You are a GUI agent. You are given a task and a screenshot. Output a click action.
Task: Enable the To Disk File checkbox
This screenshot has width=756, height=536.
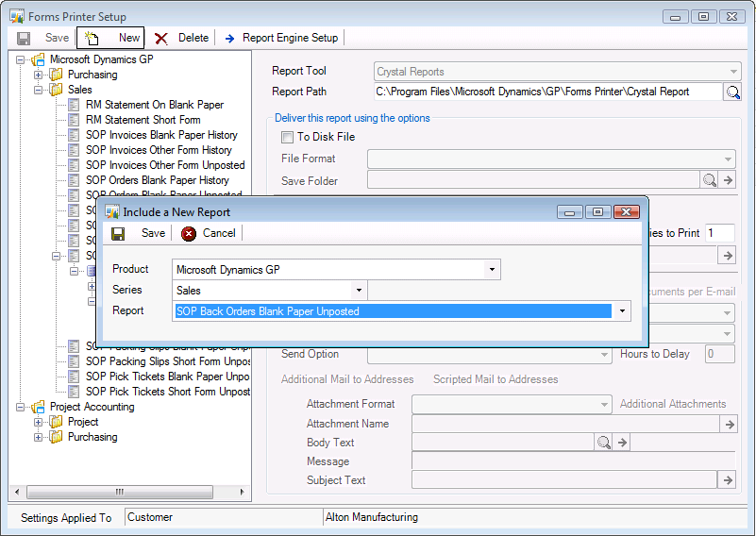pyautogui.click(x=288, y=137)
